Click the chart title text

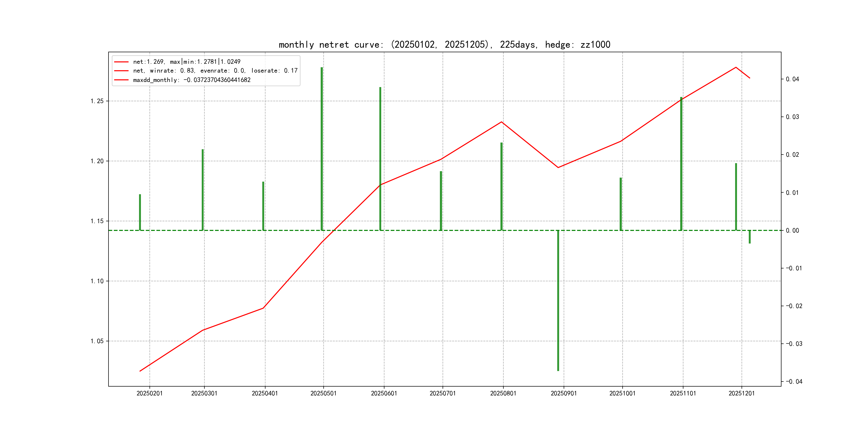(x=444, y=44)
